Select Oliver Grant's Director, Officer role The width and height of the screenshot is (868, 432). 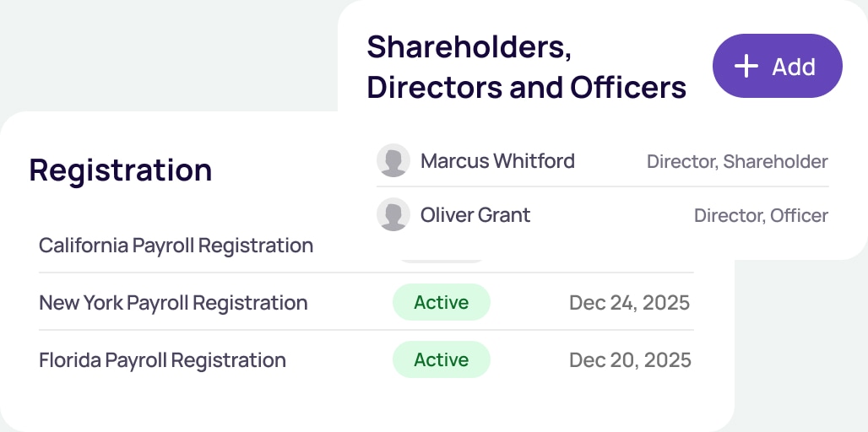point(760,216)
